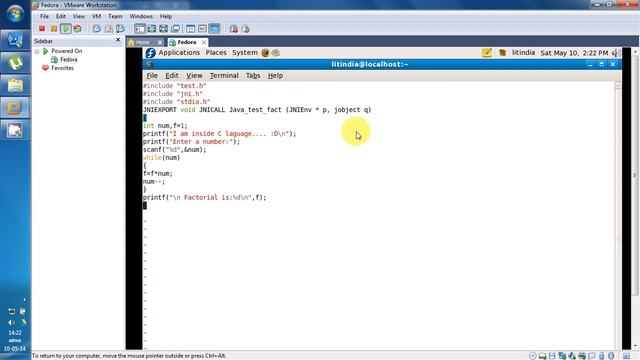Click the 'printf("Enter a number:");' line
This screenshot has height=360, width=640.
(191, 142)
